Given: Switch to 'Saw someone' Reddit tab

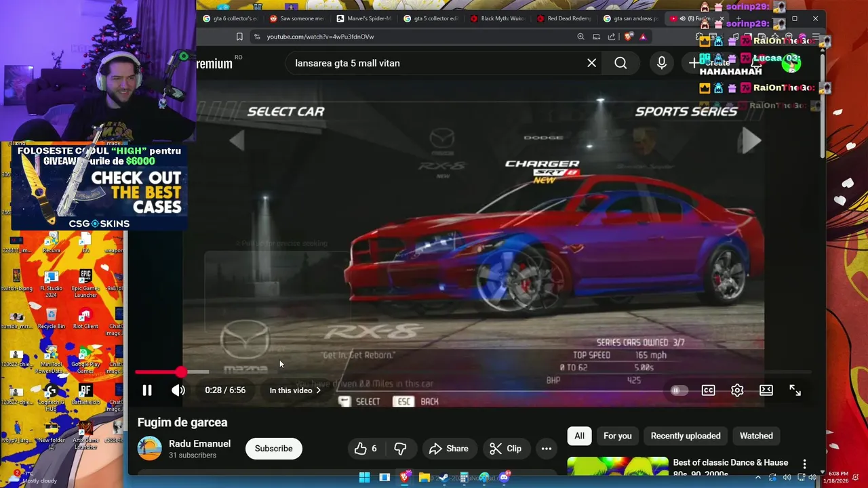Looking at the screenshot, I should (x=296, y=18).
